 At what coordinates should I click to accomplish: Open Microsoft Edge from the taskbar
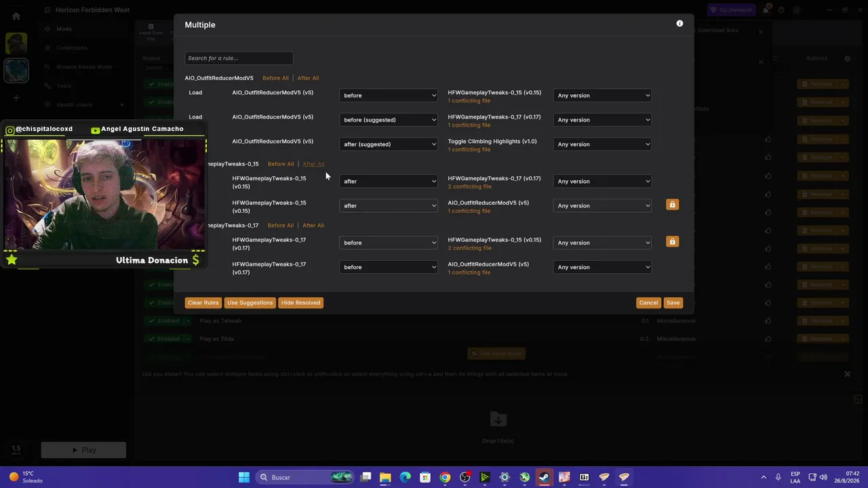coord(405,477)
